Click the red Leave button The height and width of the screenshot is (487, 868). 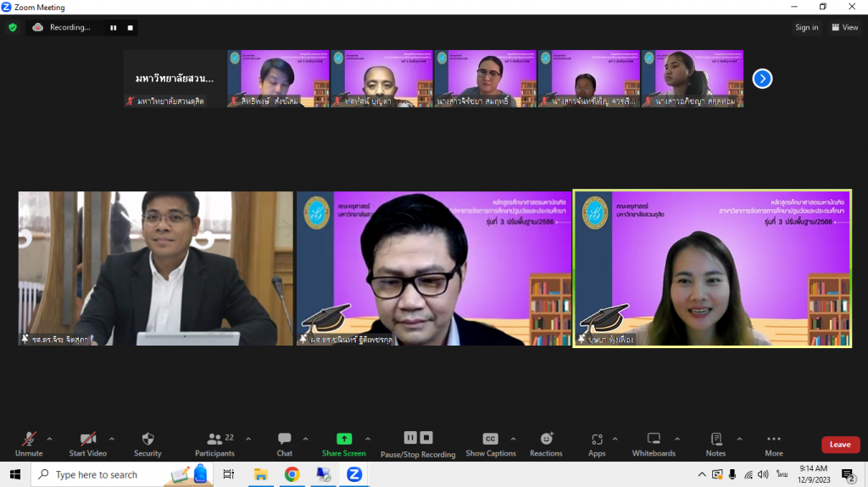pyautogui.click(x=840, y=445)
